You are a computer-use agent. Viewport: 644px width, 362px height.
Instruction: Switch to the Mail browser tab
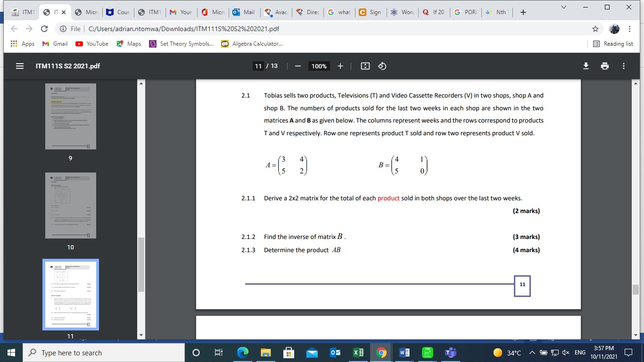pos(245,12)
